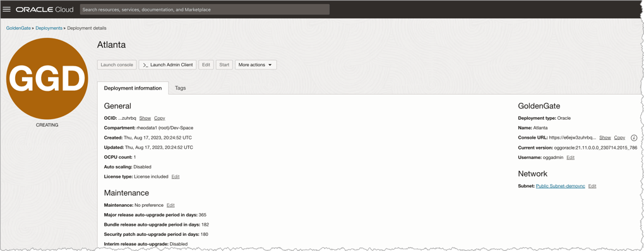Show the Console URL
This screenshot has width=644, height=251.
click(x=605, y=138)
